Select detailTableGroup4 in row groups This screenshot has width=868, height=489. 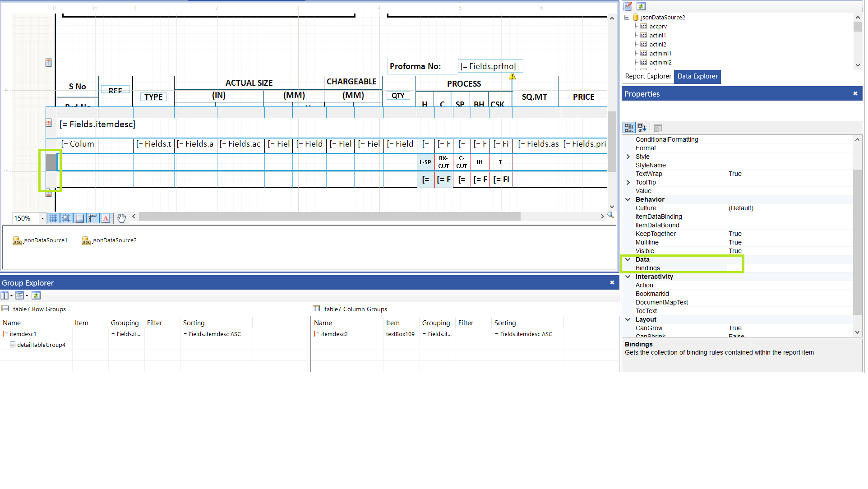(x=41, y=345)
